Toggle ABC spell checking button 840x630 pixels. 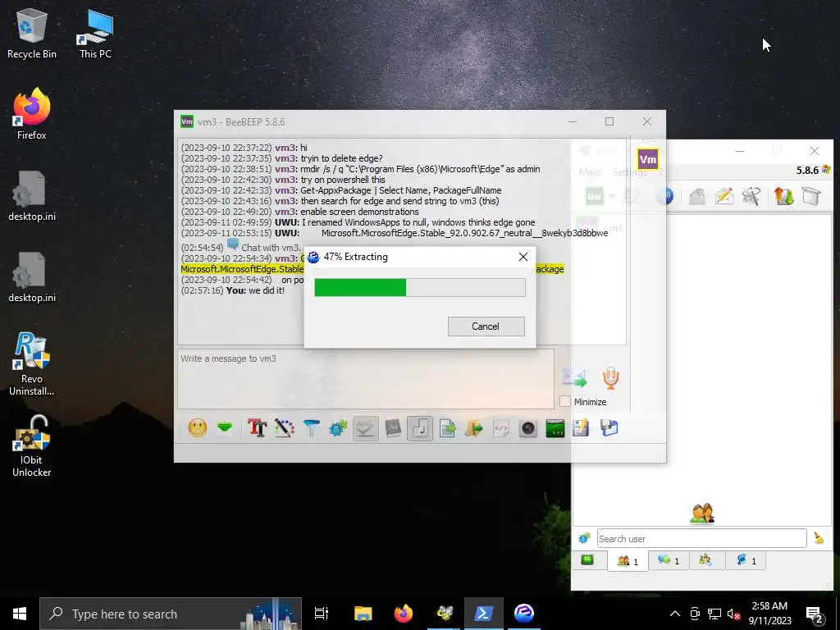[365, 428]
